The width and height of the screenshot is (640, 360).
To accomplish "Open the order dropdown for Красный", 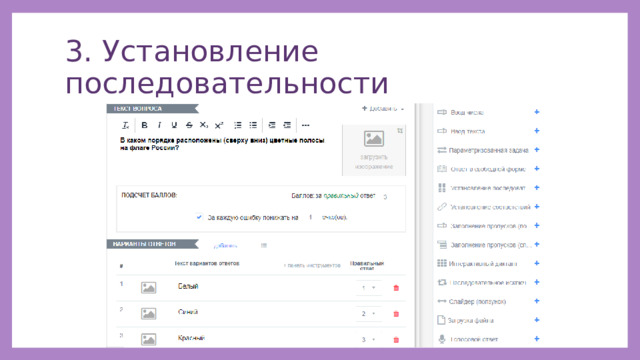I will [369, 340].
